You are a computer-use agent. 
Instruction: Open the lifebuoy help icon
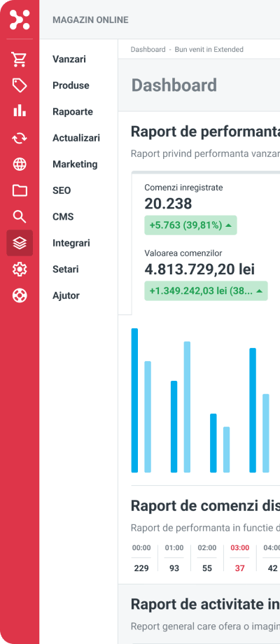click(x=20, y=295)
